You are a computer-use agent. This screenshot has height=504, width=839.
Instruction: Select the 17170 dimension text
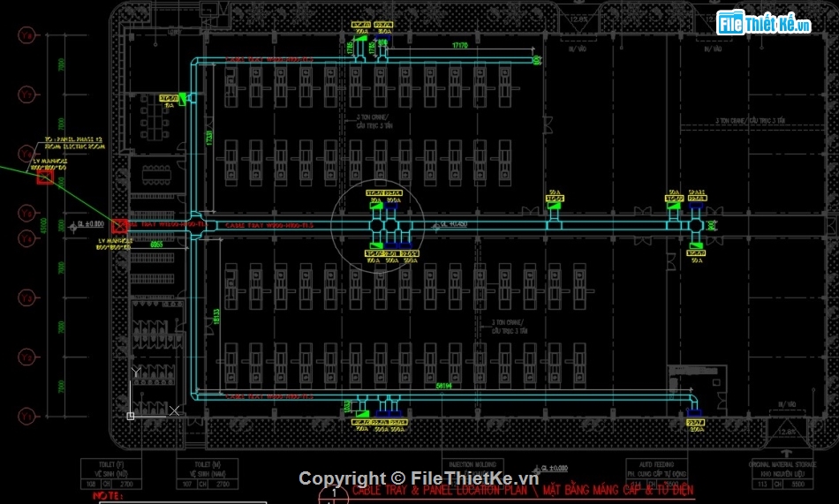pos(459,44)
